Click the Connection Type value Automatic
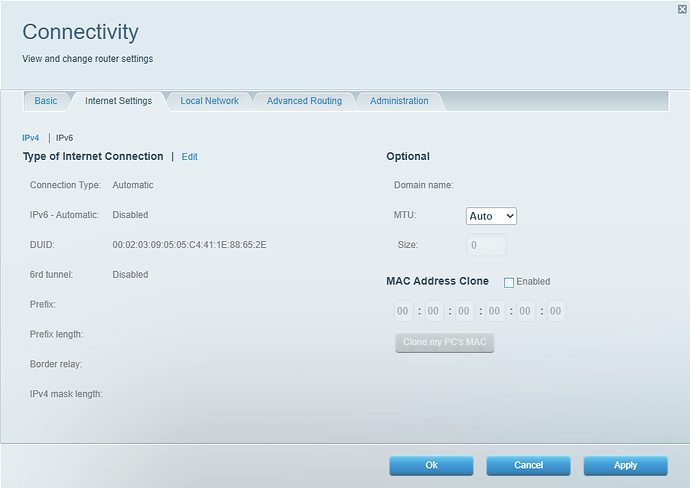 coord(133,185)
